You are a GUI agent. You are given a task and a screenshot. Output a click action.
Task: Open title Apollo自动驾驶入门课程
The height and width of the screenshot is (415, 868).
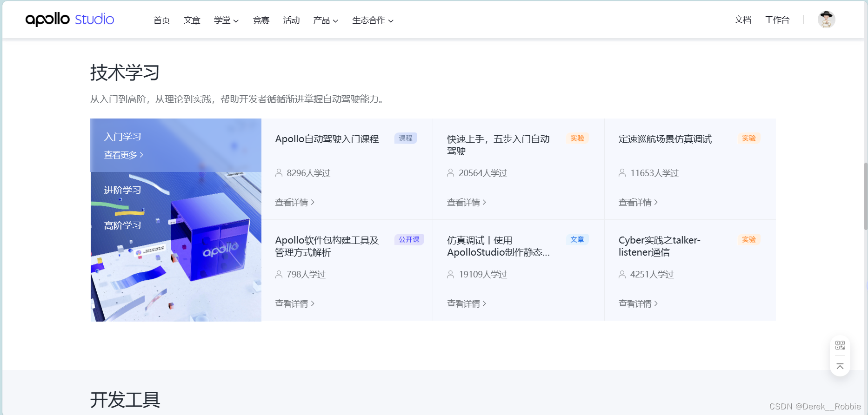click(x=327, y=139)
